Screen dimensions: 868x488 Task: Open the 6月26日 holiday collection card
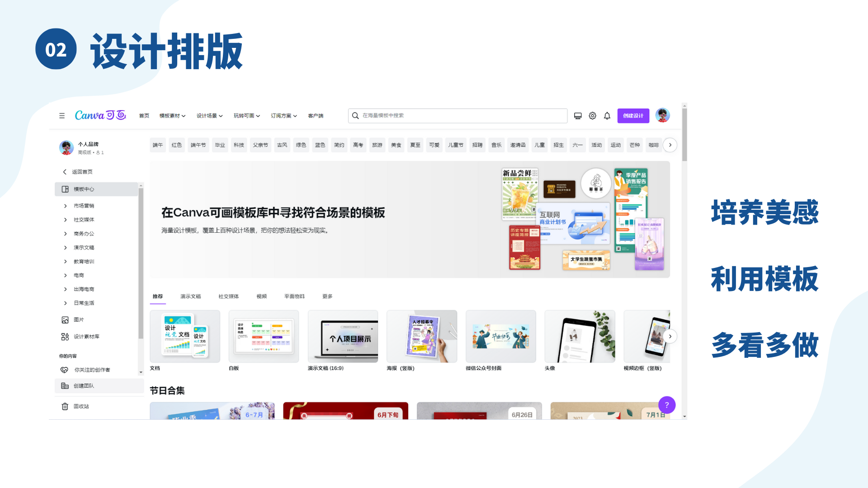479,411
